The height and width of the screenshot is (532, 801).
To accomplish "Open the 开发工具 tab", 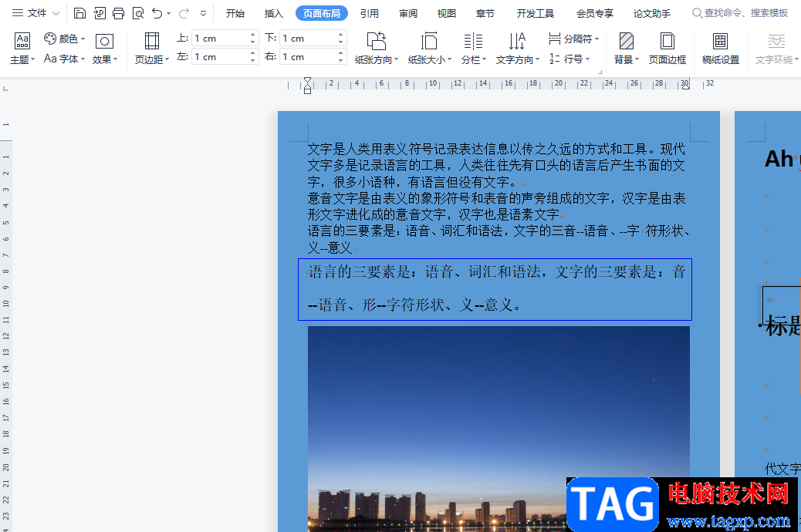I will click(535, 14).
